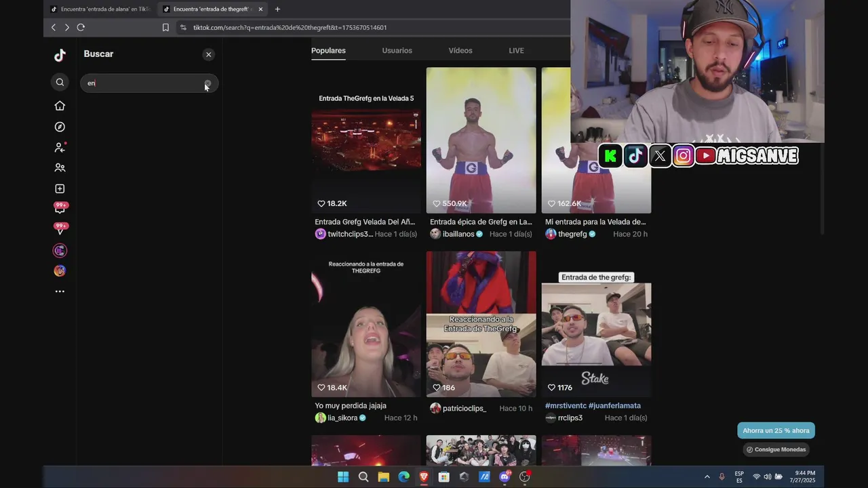868x488 pixels.
Task: Show hidden system tray icons
Action: tap(707, 476)
